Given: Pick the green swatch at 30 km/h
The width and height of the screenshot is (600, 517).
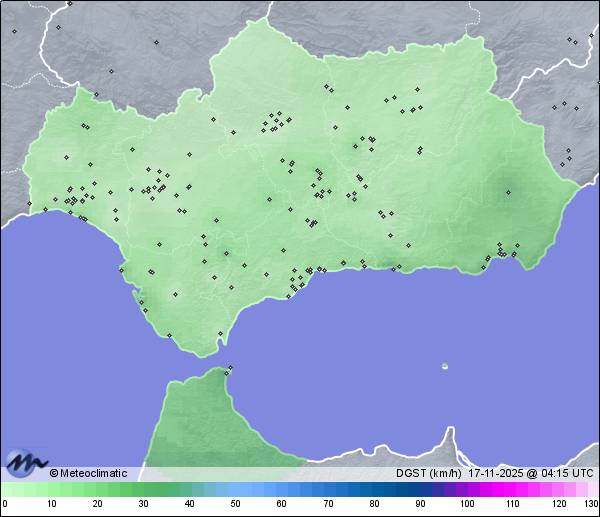Looking at the screenshot, I should [x=143, y=490].
